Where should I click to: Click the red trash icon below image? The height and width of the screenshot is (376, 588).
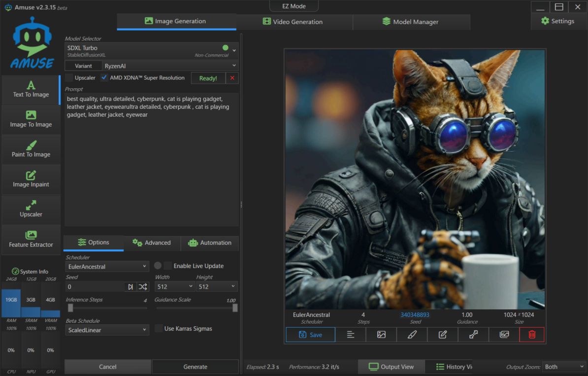532,335
